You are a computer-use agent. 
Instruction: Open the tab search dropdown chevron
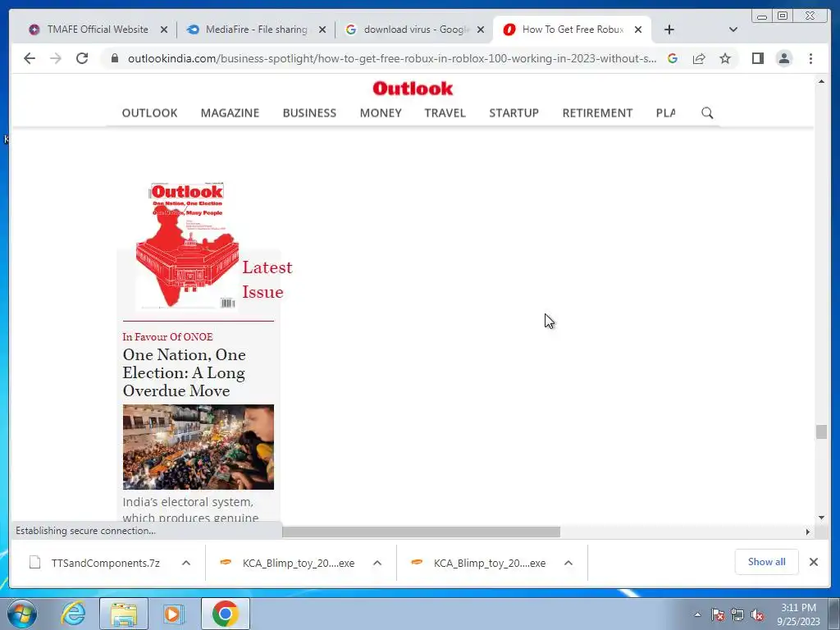pyautogui.click(x=733, y=30)
